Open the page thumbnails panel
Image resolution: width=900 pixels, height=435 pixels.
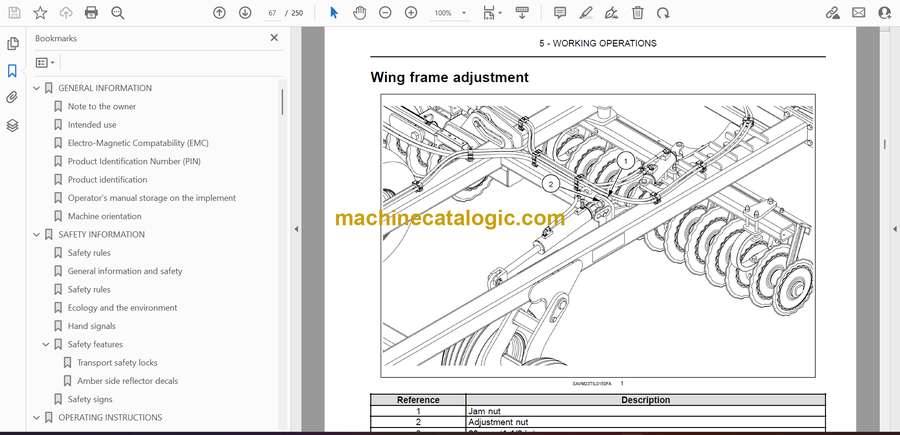(x=12, y=44)
